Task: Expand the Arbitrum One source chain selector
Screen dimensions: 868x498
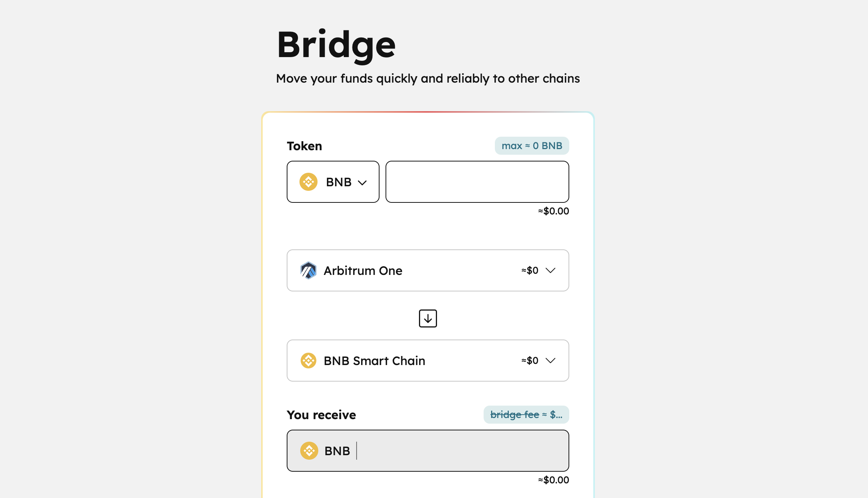Action: click(428, 270)
